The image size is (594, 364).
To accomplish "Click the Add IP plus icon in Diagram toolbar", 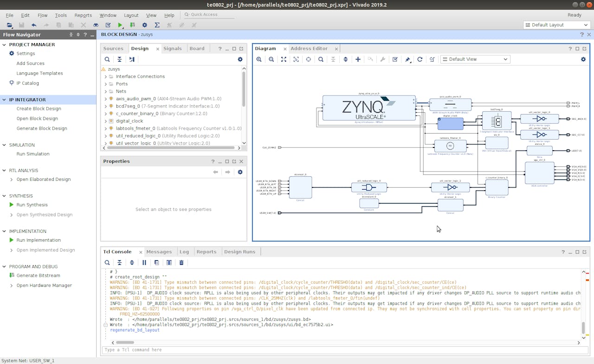I will tap(358, 59).
